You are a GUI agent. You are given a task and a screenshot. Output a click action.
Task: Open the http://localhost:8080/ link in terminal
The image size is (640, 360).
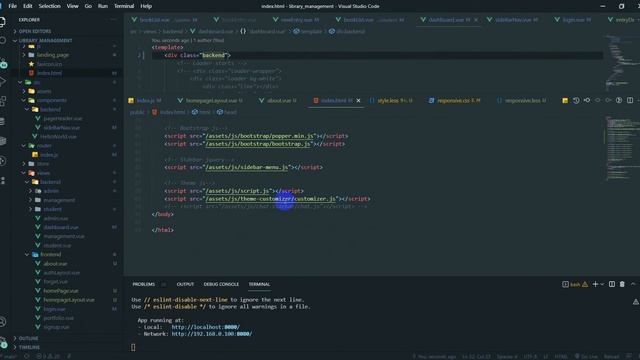tap(206, 327)
